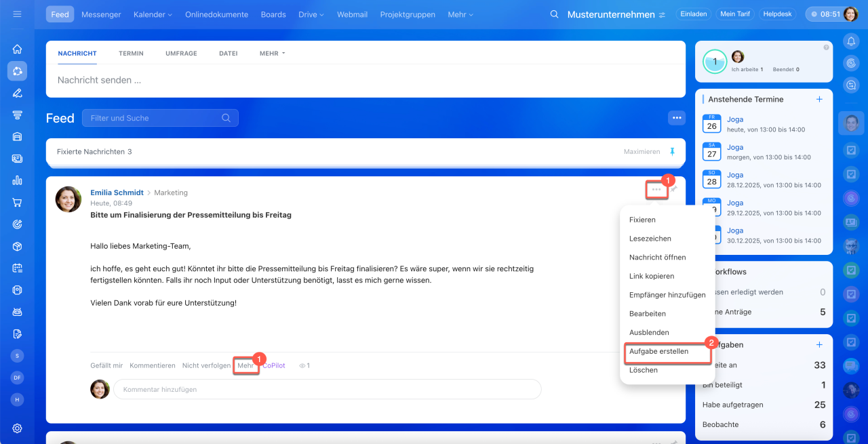Click the notification bell icon
This screenshot has height=444, width=868.
[x=851, y=41]
